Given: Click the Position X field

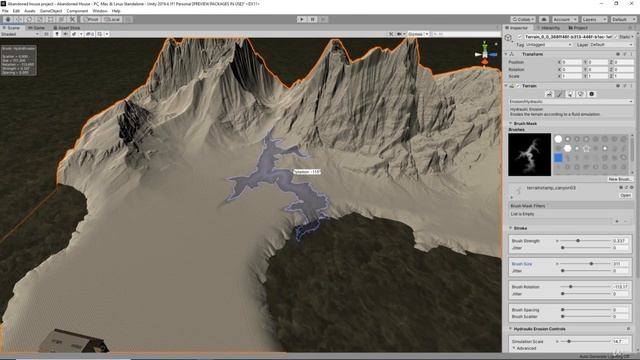Looking at the screenshot, I should point(571,62).
